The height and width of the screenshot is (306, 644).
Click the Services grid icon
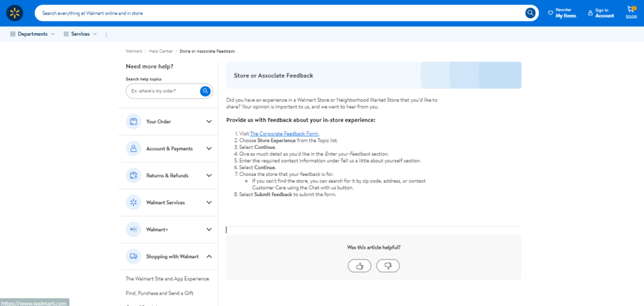click(x=66, y=34)
